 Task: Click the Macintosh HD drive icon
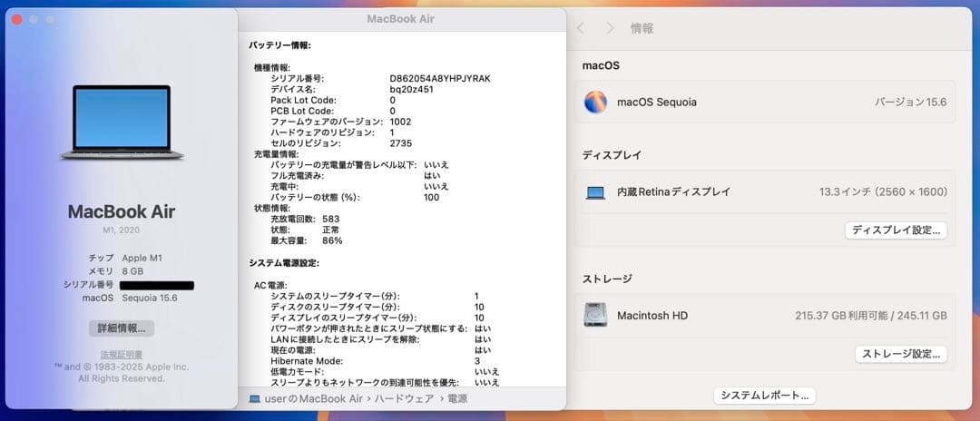pos(595,315)
